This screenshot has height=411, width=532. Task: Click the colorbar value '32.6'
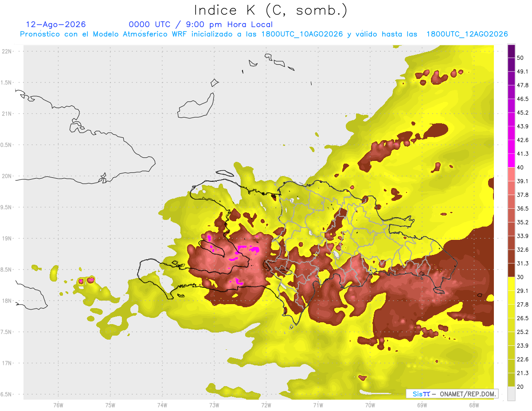coord(522,250)
